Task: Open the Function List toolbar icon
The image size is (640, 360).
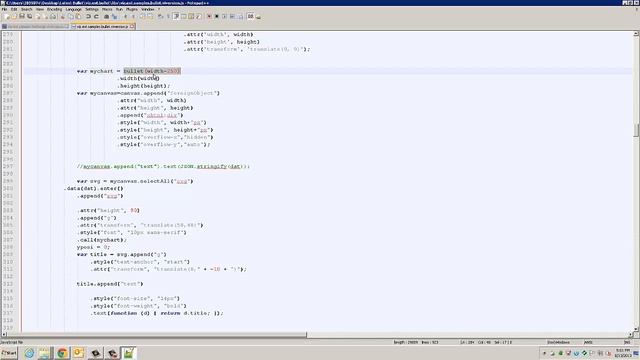Action: pos(198,16)
